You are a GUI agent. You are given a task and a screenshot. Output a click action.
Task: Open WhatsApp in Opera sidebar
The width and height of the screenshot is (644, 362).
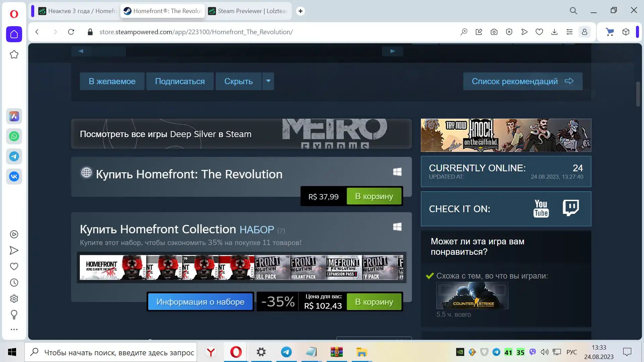pyautogui.click(x=14, y=136)
